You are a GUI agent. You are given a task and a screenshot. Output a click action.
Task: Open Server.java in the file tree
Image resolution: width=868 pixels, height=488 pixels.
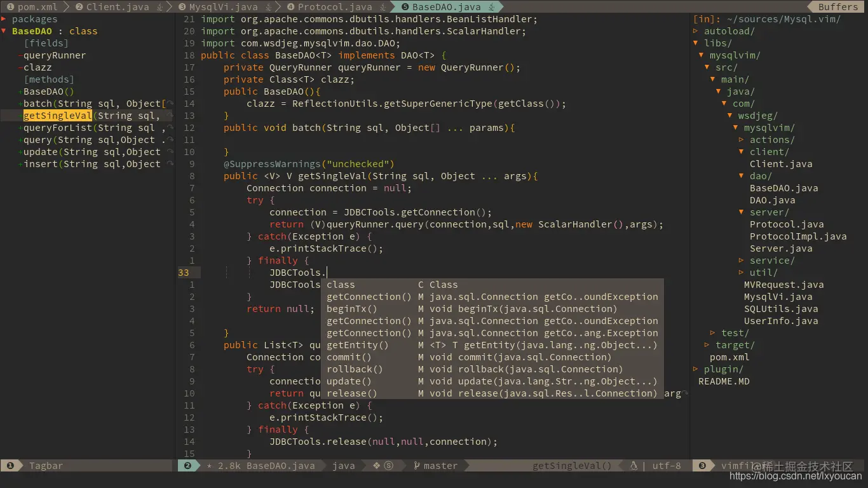coord(781,248)
